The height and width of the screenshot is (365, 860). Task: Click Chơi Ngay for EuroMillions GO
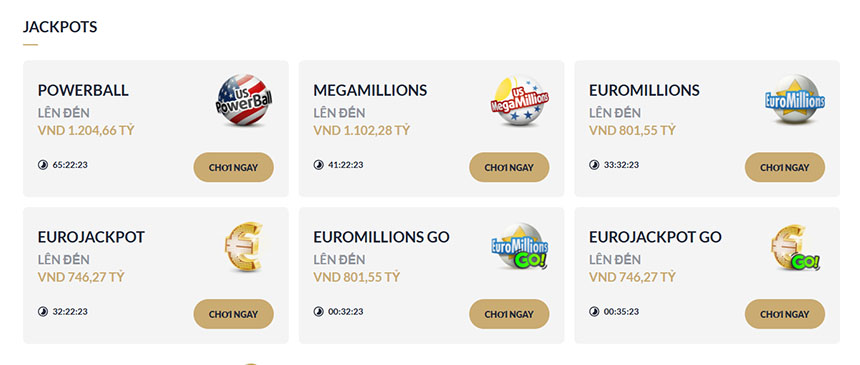(x=509, y=314)
